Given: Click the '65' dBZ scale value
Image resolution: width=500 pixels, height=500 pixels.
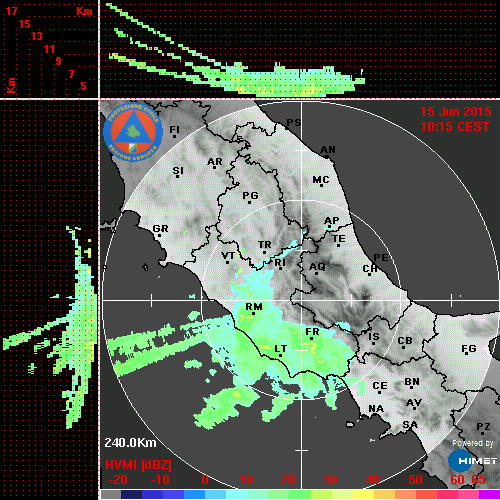Looking at the screenshot, I should 478,480.
